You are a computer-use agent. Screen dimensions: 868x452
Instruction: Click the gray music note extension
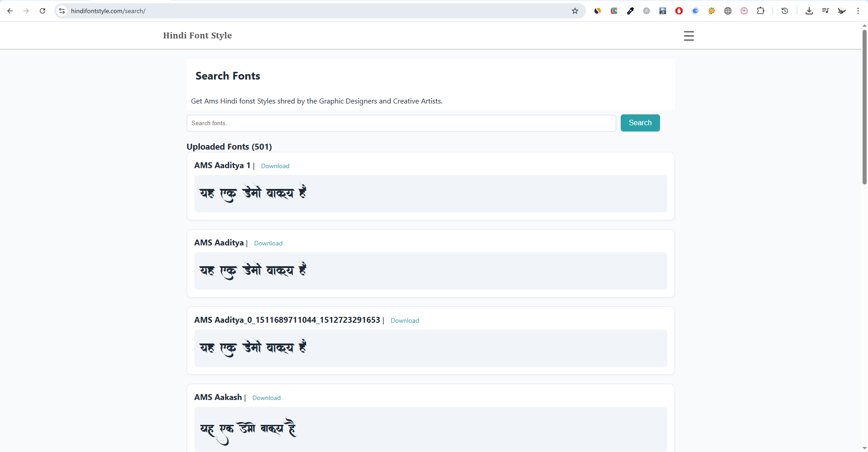pos(646,11)
